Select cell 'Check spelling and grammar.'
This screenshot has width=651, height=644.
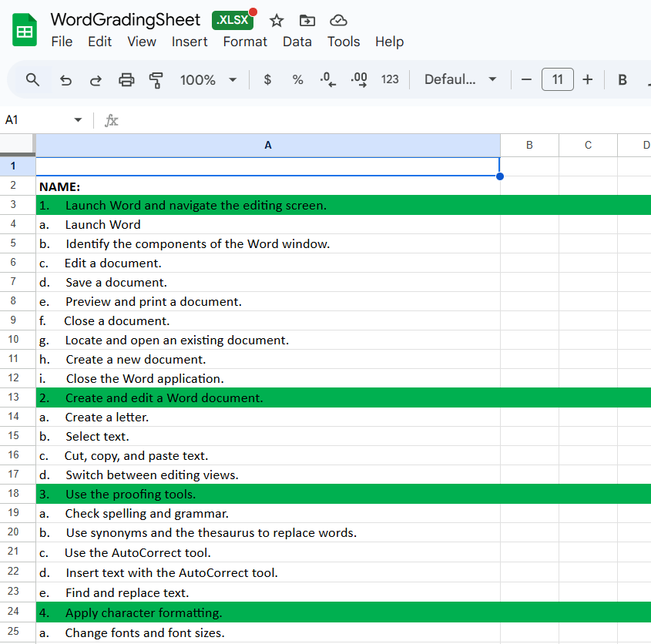click(268, 513)
